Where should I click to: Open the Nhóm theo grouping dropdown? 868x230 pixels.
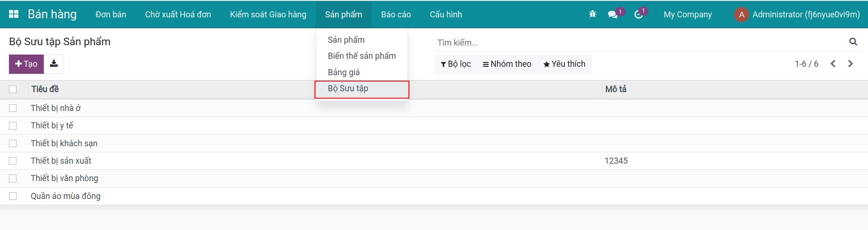(x=507, y=64)
